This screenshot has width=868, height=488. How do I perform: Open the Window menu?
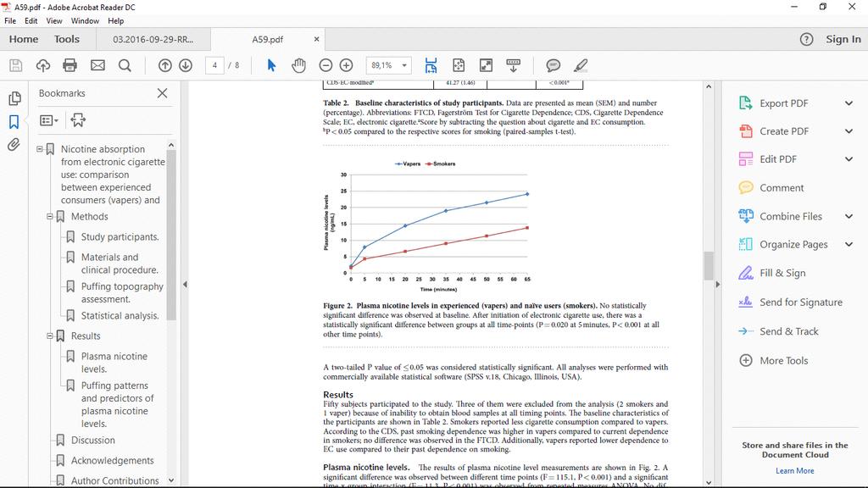coord(85,21)
